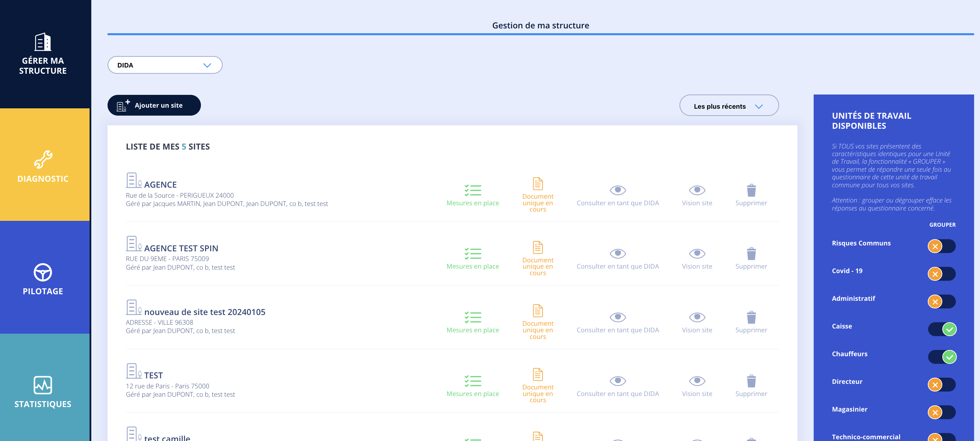Delete the nouveau de site test 20240105 site

click(751, 323)
